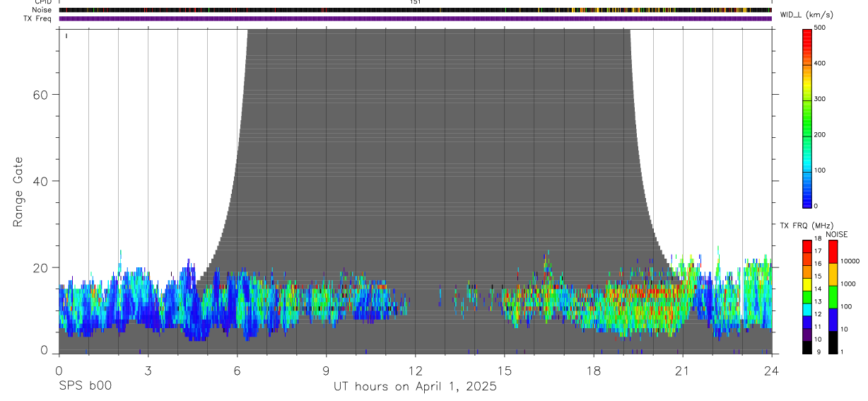
Task: Click the x-axis tick label 6
Action: pos(237,370)
